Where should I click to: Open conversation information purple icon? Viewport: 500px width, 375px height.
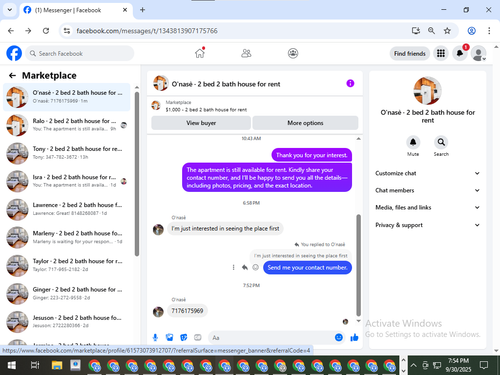pyautogui.click(x=350, y=83)
